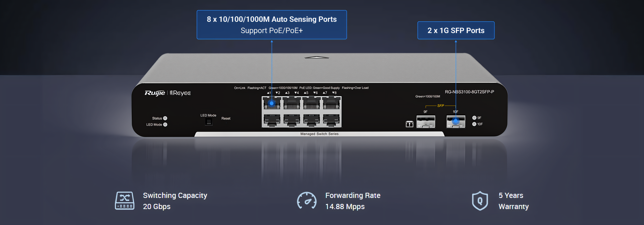Screen dimensions: 644x225
Task: Click the '2 x 1G SFP Ports' callout
Action: pyautogui.click(x=456, y=30)
